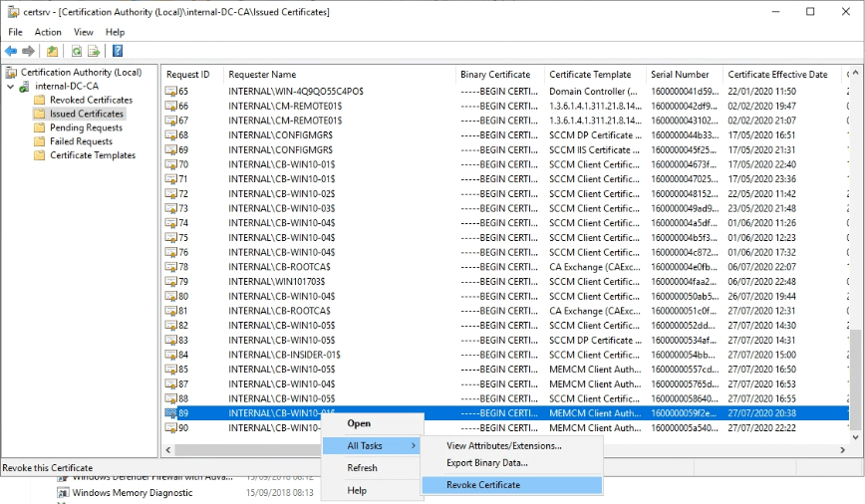The height and width of the screenshot is (504, 865).
Task: Open the View menu in menu bar
Action: (83, 32)
